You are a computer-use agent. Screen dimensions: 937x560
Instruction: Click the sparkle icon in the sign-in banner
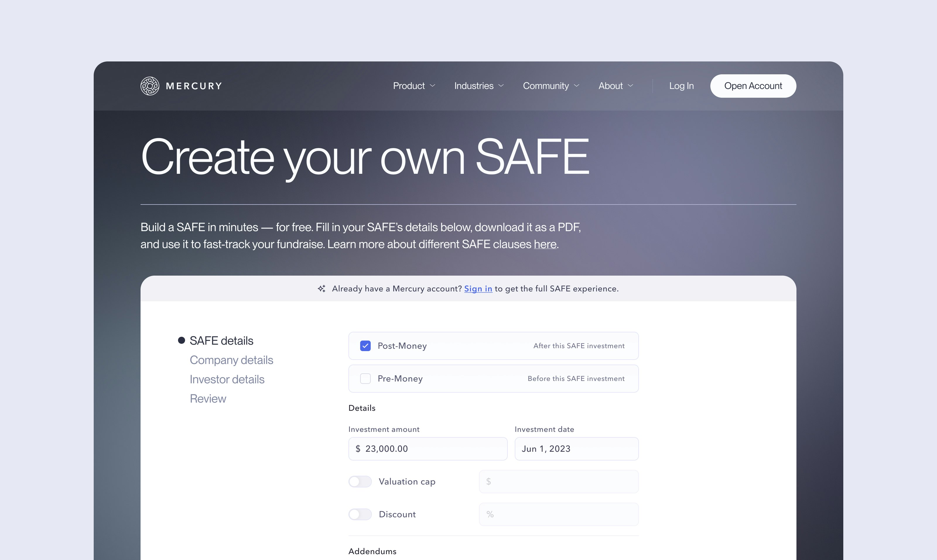tap(322, 288)
